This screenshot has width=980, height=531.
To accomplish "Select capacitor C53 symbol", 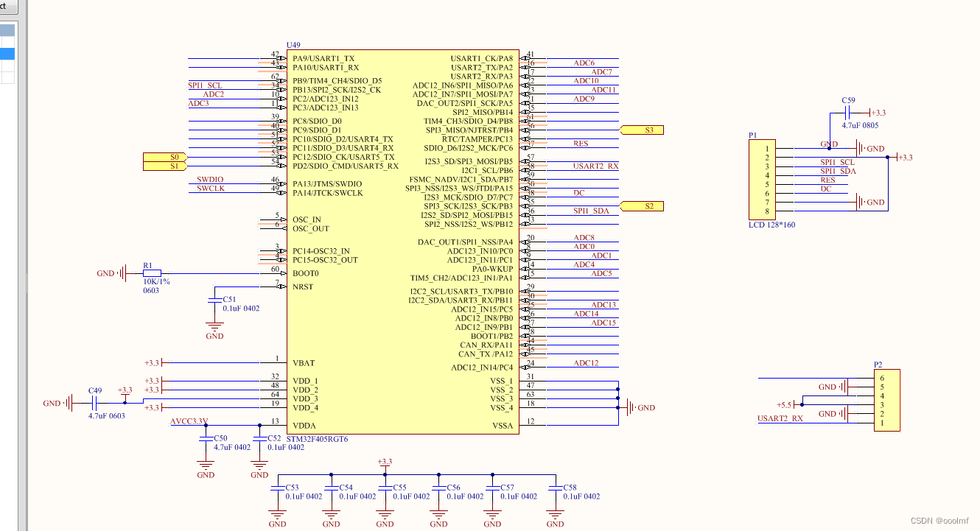I will click(x=277, y=488).
